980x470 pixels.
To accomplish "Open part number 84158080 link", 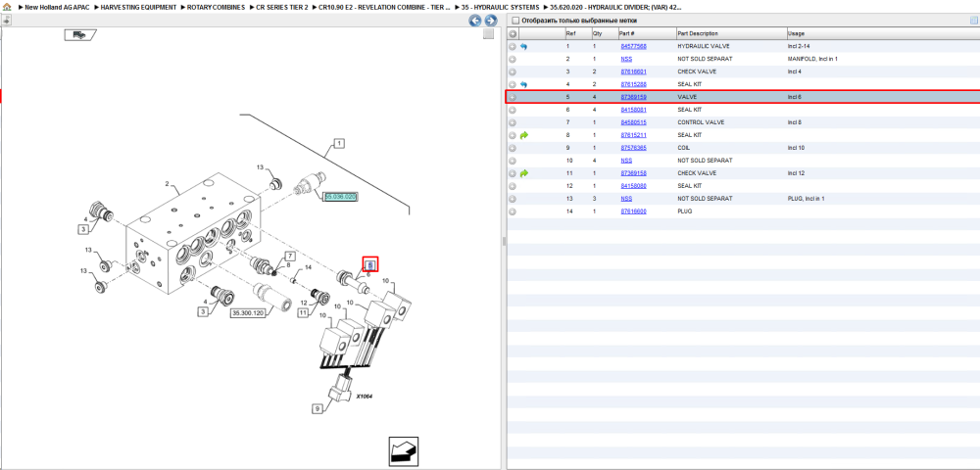I will tap(633, 186).
